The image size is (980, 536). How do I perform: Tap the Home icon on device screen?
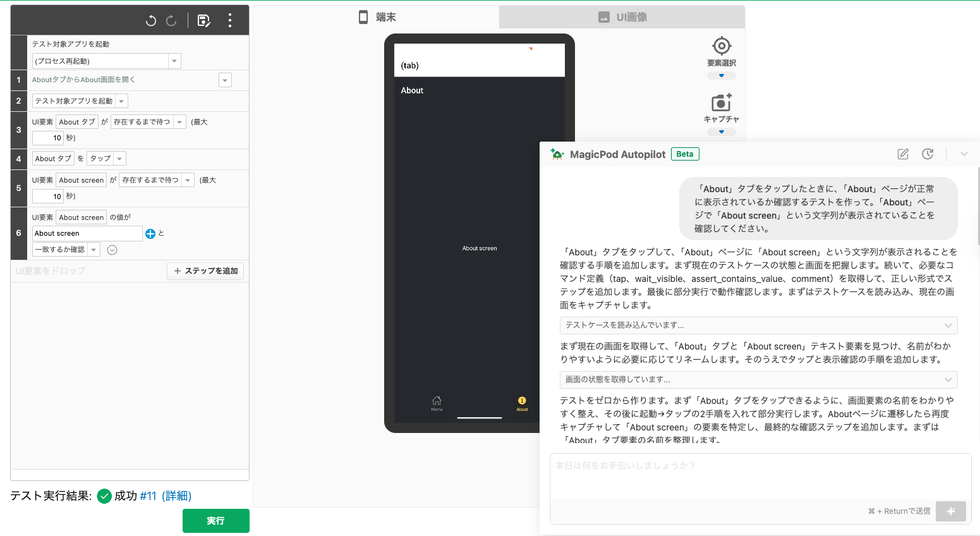click(437, 401)
